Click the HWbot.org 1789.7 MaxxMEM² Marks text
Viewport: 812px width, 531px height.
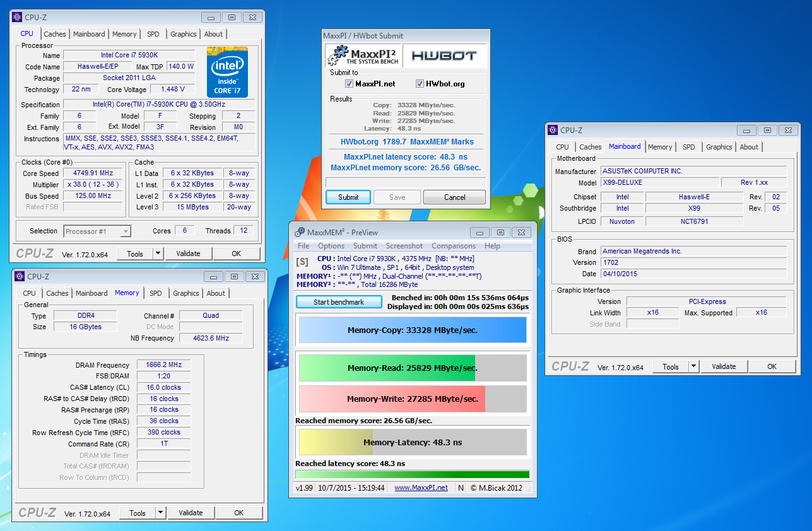407,142
